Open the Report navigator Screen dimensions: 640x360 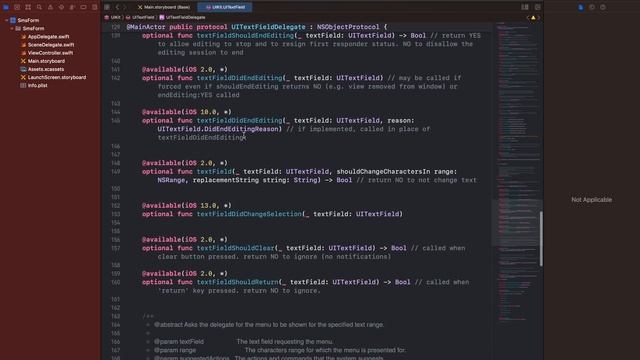(94, 7)
